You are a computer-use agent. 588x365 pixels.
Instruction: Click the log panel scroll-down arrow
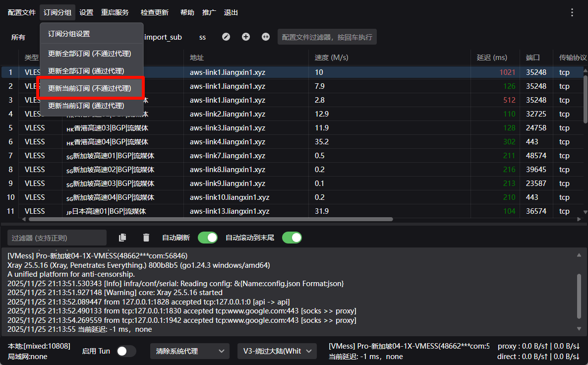[579, 328]
